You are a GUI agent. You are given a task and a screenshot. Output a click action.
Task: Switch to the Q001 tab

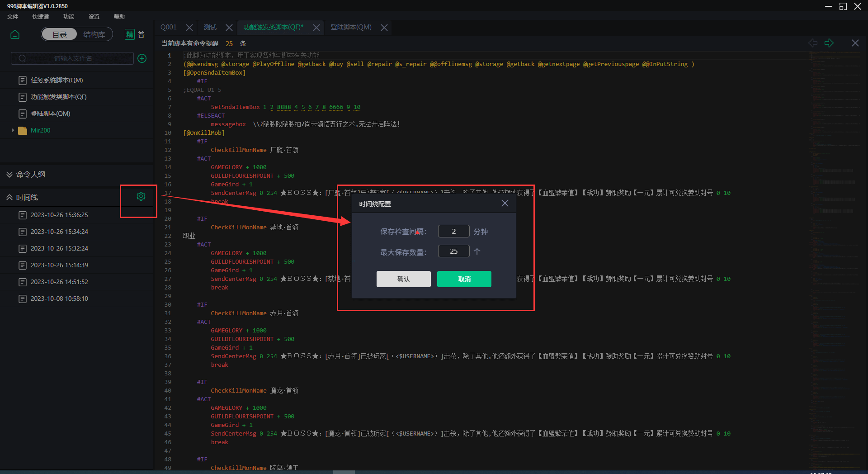click(169, 28)
